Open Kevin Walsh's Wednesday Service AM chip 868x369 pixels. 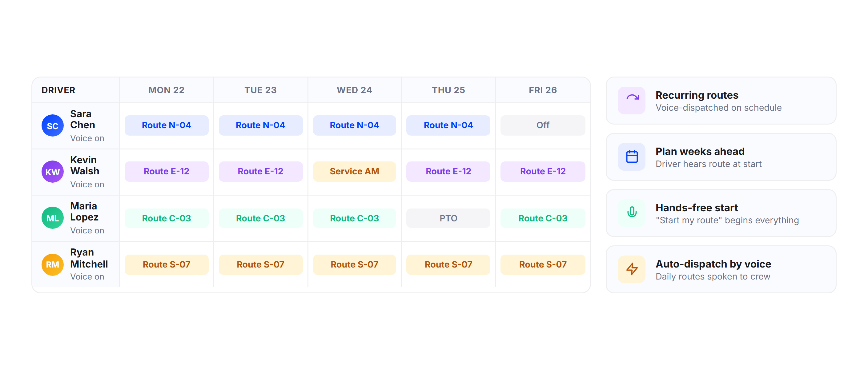[355, 171]
